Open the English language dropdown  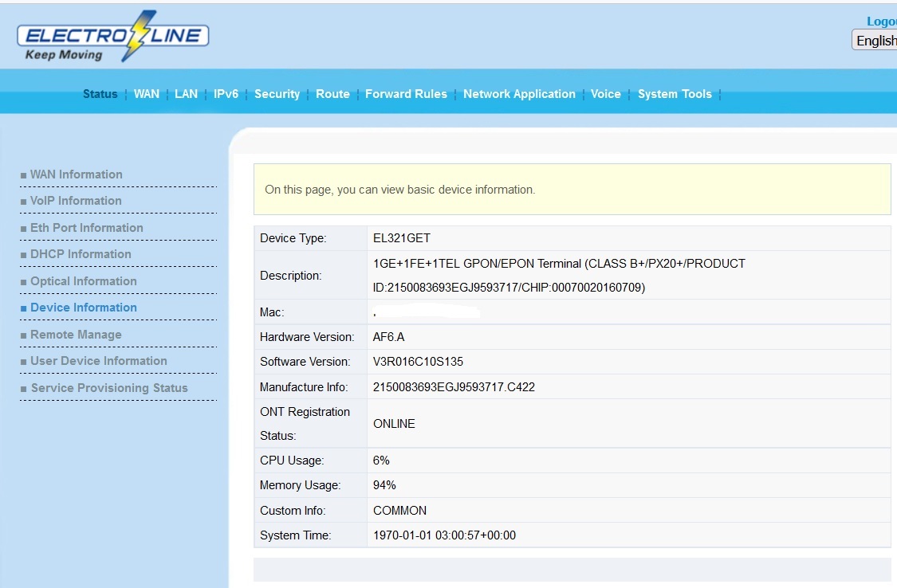[875, 41]
